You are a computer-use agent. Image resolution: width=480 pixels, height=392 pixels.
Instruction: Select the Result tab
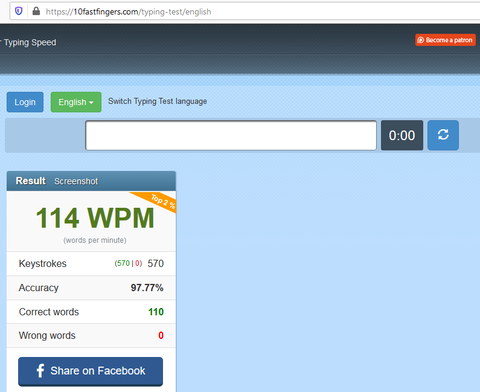[x=31, y=181]
